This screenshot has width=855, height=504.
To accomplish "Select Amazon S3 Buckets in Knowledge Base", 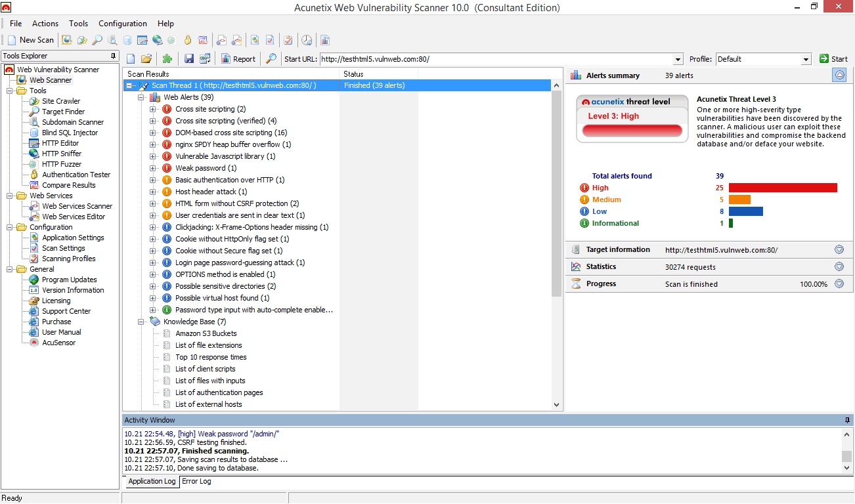I will [x=206, y=333].
